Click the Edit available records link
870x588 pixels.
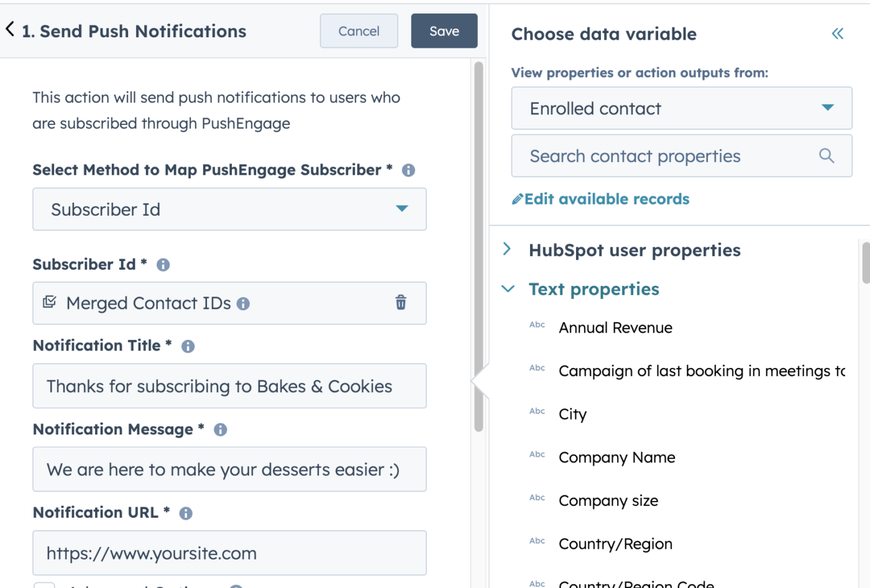[x=607, y=200]
